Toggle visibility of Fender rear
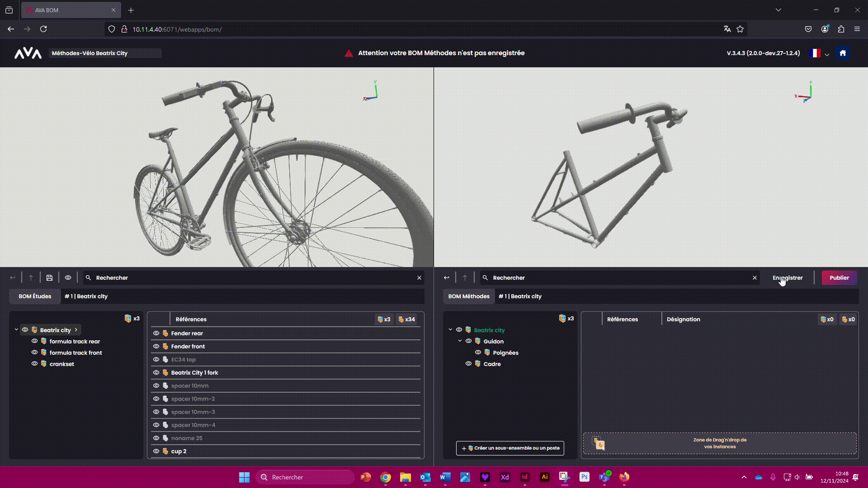The height and width of the screenshot is (488, 868). click(156, 333)
